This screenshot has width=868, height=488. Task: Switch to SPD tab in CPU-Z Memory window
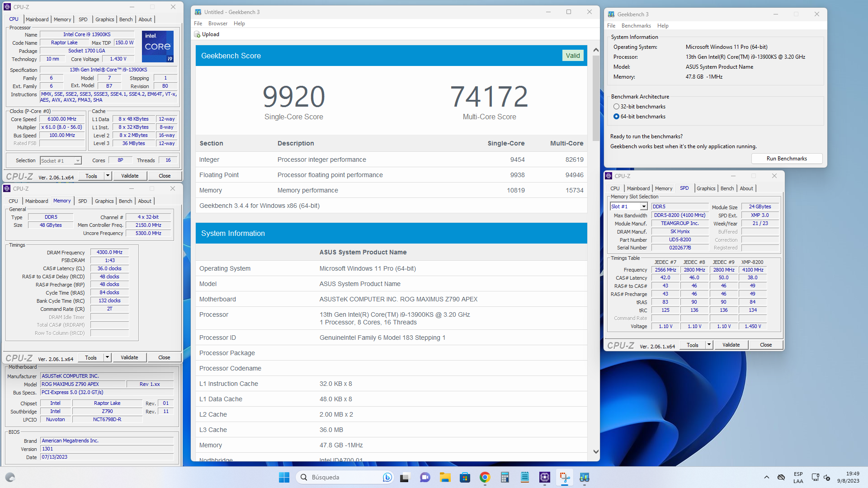[82, 201]
